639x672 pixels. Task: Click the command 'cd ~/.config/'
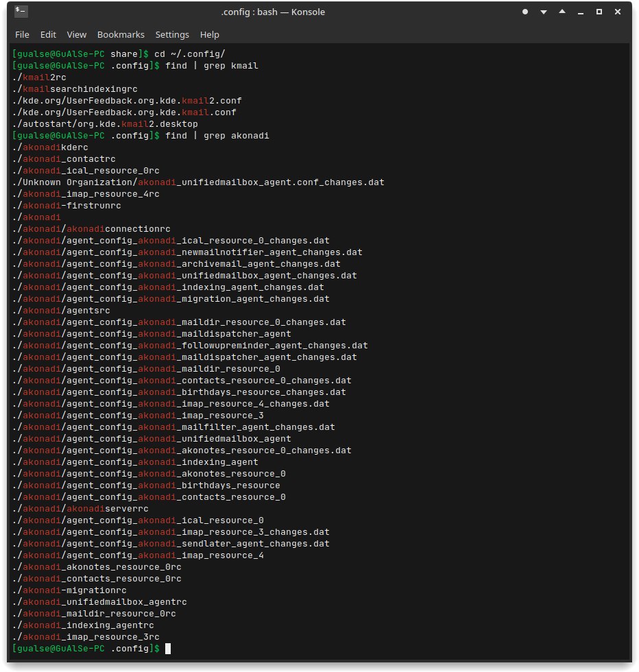(190, 54)
